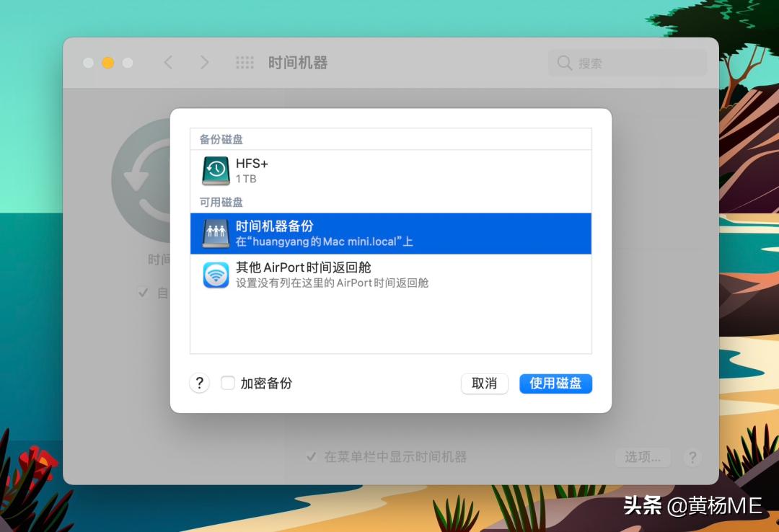Click the Time Machine network drive icon
The height and width of the screenshot is (532, 779).
[216, 233]
